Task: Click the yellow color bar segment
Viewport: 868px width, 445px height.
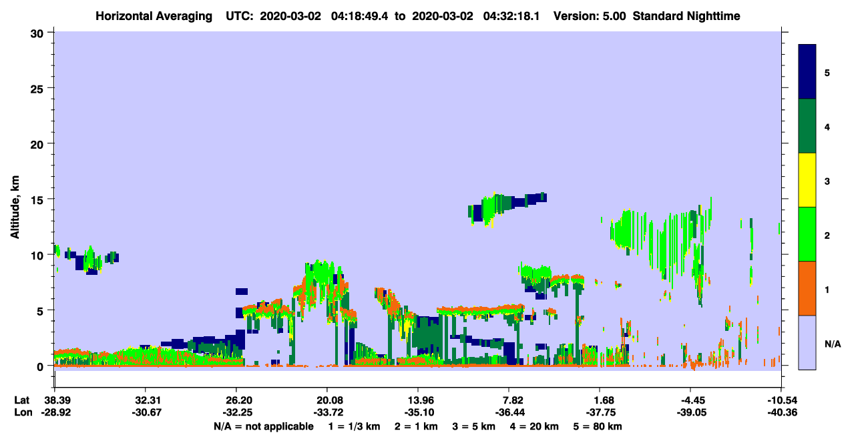Action: pos(807,180)
